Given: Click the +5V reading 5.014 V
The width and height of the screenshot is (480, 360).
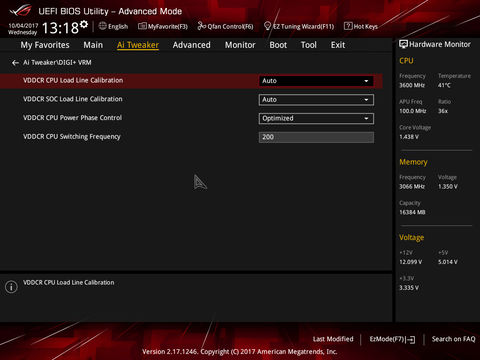Looking at the screenshot, I should point(448,262).
